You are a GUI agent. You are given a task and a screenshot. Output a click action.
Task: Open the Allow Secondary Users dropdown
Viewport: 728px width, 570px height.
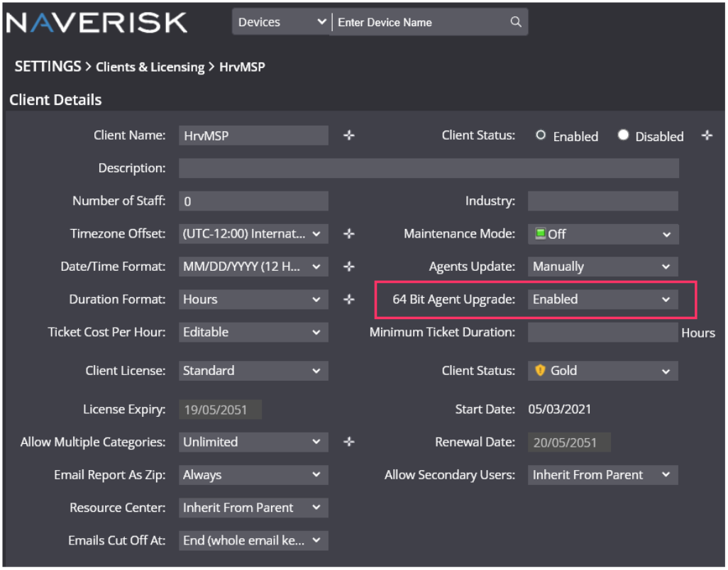coord(602,475)
